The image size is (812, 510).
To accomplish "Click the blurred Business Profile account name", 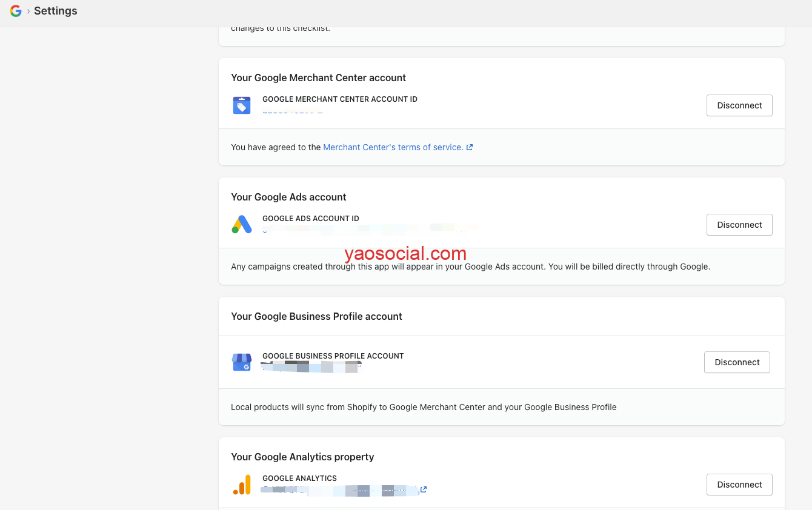I will (x=311, y=366).
